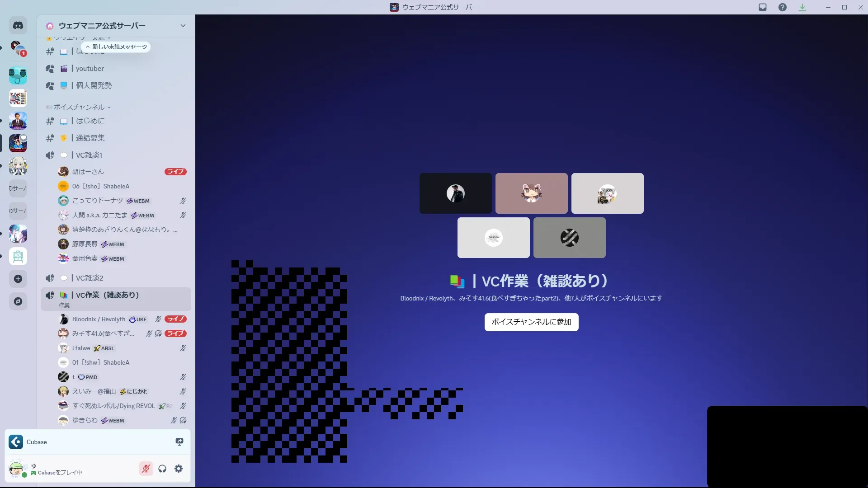
Task: Open the 個人開発勢 forum channel
Action: tap(94, 85)
